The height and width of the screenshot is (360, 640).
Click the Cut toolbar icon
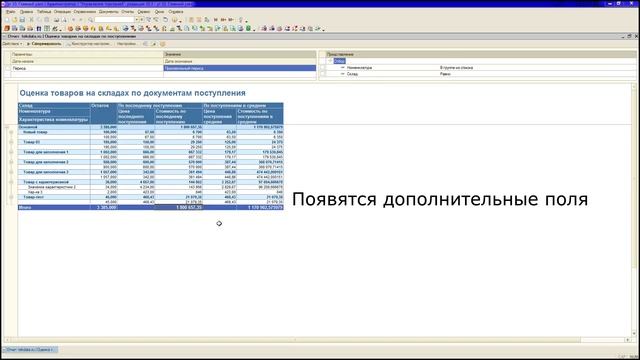(31, 20)
